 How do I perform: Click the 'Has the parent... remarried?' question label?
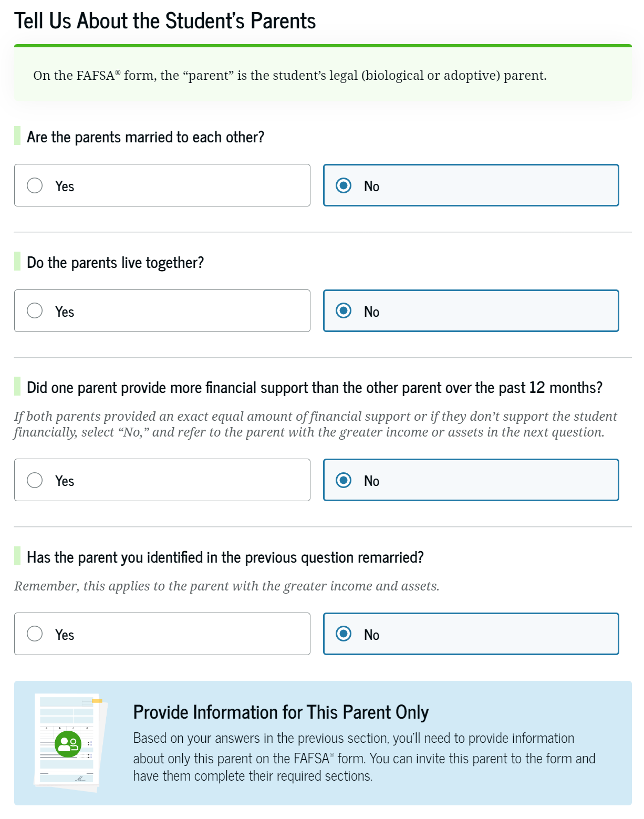tap(225, 557)
